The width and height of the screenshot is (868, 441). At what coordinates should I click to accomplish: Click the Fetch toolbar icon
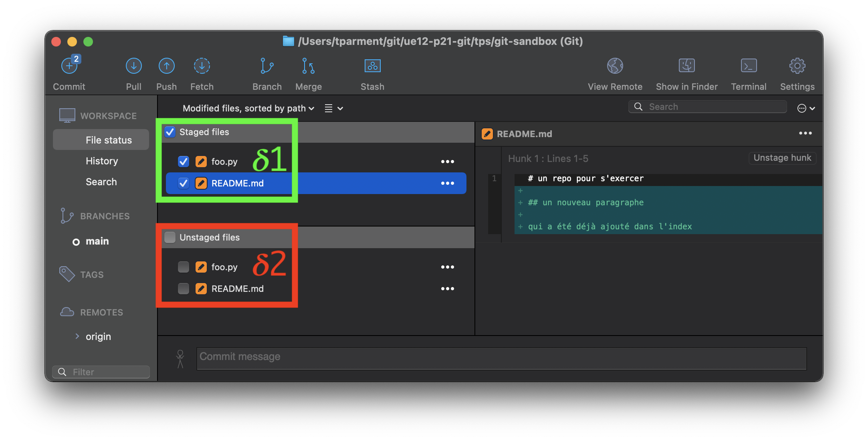coord(202,66)
